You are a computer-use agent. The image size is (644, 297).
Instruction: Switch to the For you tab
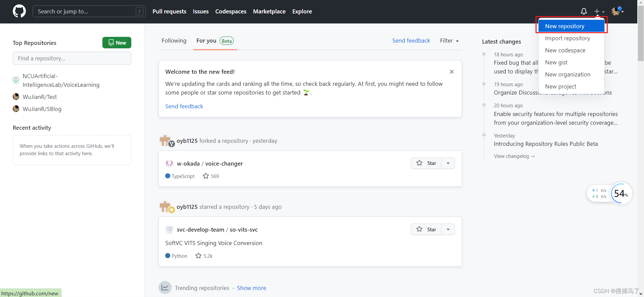coord(215,41)
